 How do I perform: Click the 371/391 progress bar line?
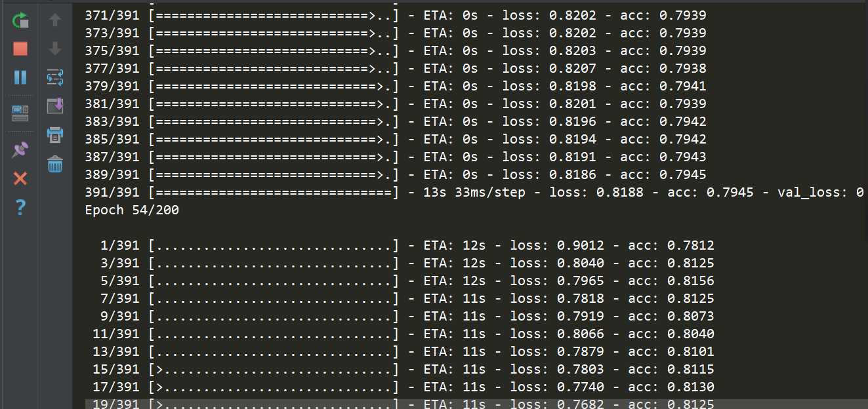pos(396,15)
